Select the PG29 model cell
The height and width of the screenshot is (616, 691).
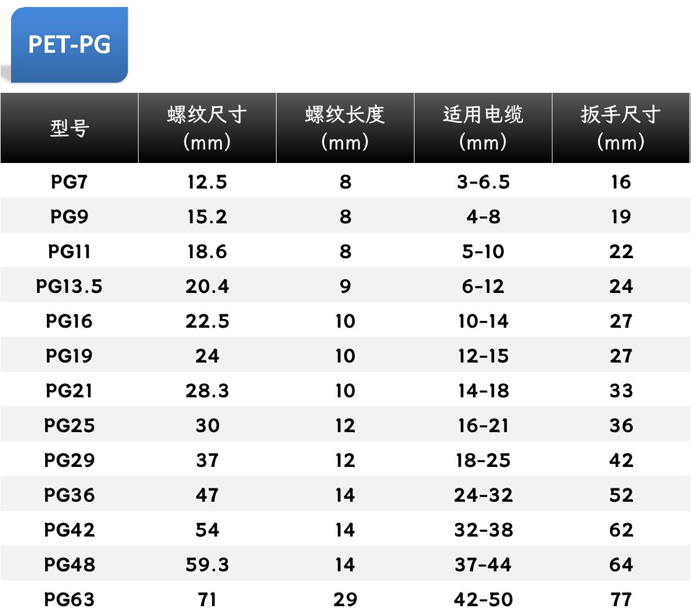tap(69, 461)
